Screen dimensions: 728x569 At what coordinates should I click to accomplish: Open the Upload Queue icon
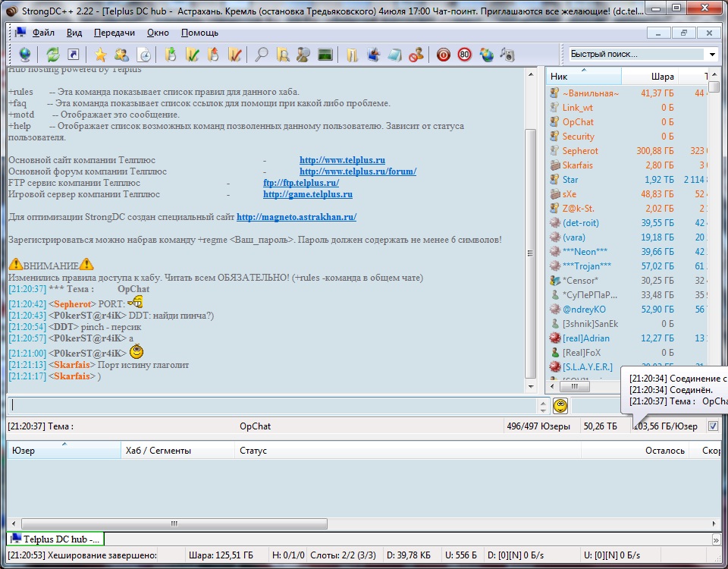(213, 55)
